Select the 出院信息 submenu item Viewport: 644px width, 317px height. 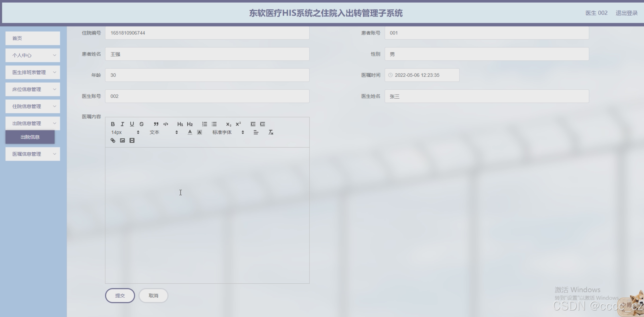click(30, 137)
